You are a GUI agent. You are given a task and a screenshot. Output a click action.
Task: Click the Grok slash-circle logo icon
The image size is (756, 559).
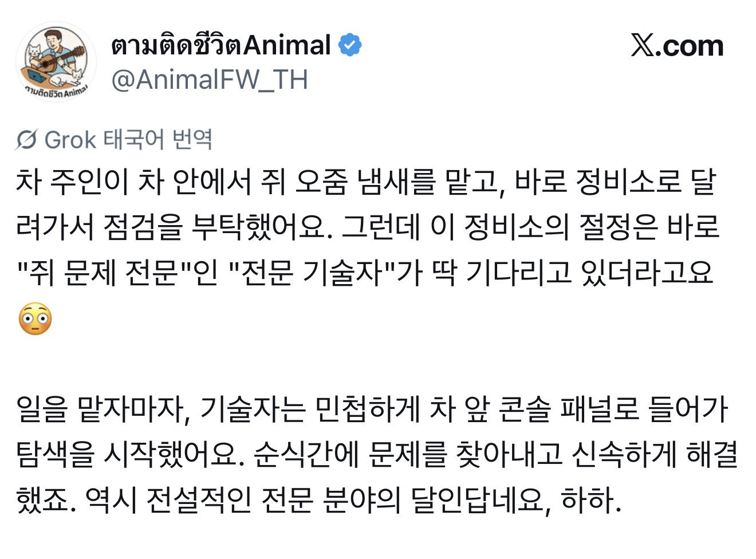coord(27,140)
